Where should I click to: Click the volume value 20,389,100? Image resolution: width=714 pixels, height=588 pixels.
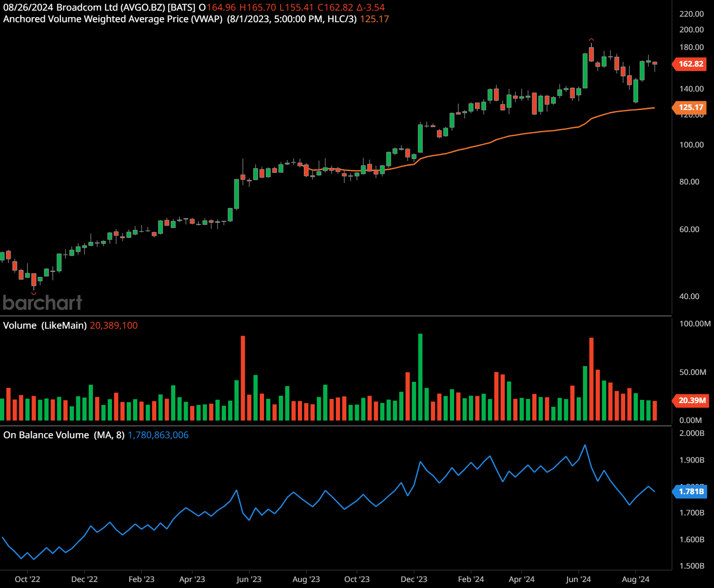(114, 325)
